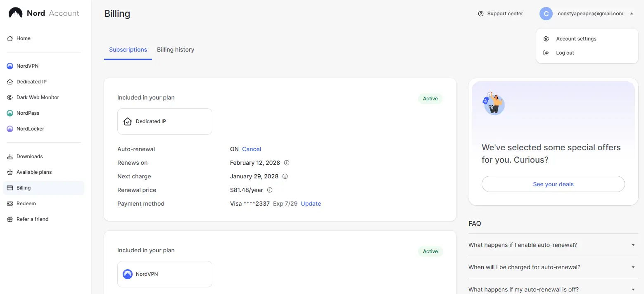This screenshot has width=644, height=294.
Task: Open Refer a friend in sidebar
Action: tap(44, 219)
